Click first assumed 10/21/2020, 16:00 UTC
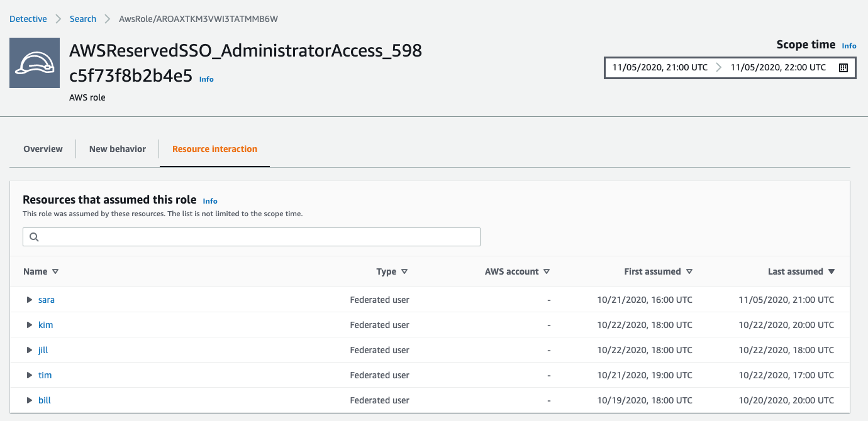868x421 pixels. (x=645, y=300)
